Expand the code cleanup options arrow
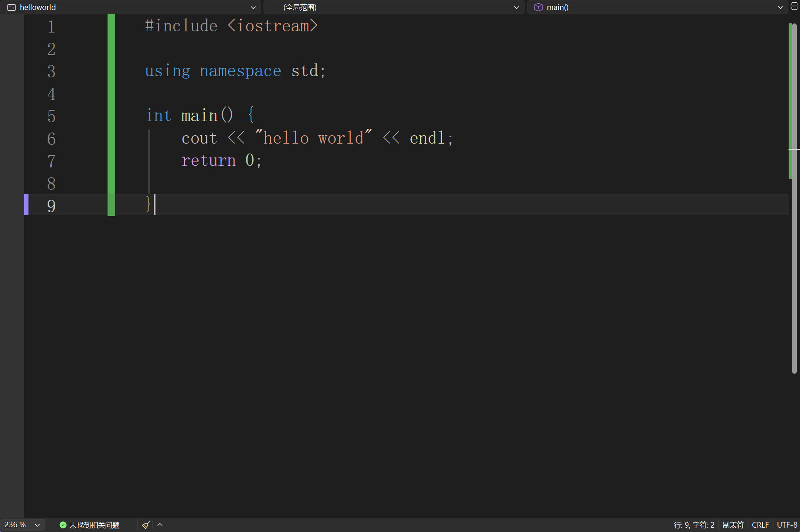 (x=160, y=525)
